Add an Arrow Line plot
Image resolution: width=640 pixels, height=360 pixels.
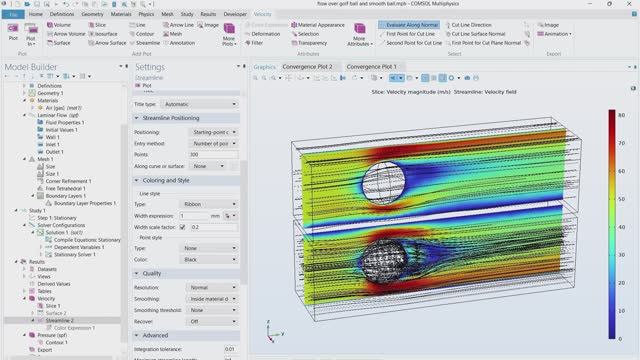178,25
